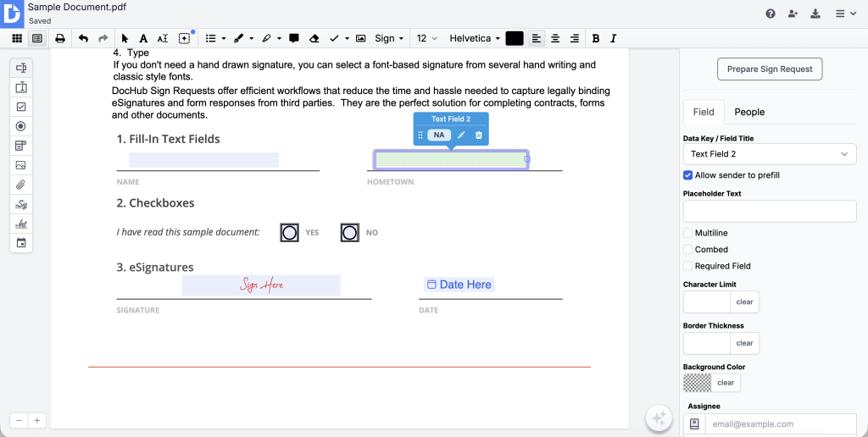Select the text tool
This screenshot has width=868, height=437.
[143, 38]
